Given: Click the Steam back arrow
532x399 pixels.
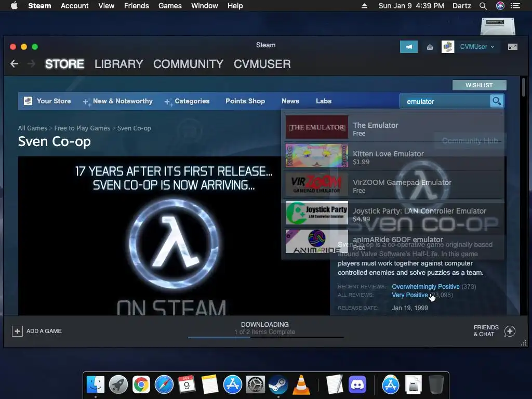Looking at the screenshot, I should coord(14,63).
